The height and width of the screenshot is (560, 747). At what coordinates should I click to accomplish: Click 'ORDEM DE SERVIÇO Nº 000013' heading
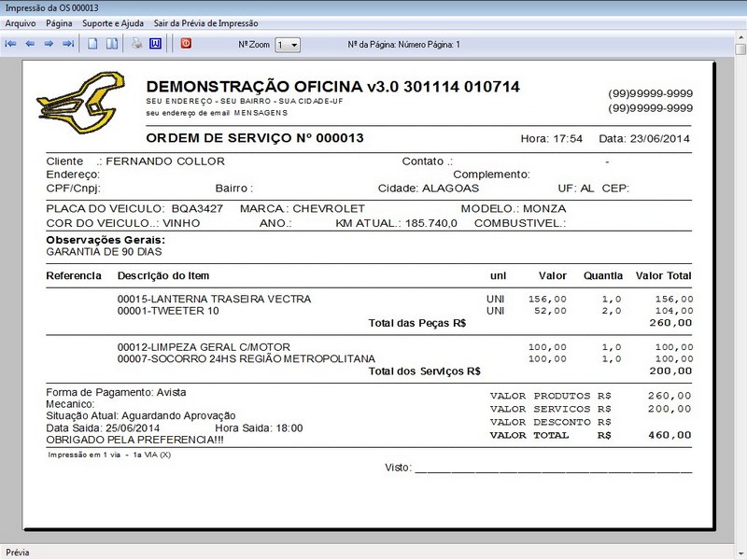255,138
